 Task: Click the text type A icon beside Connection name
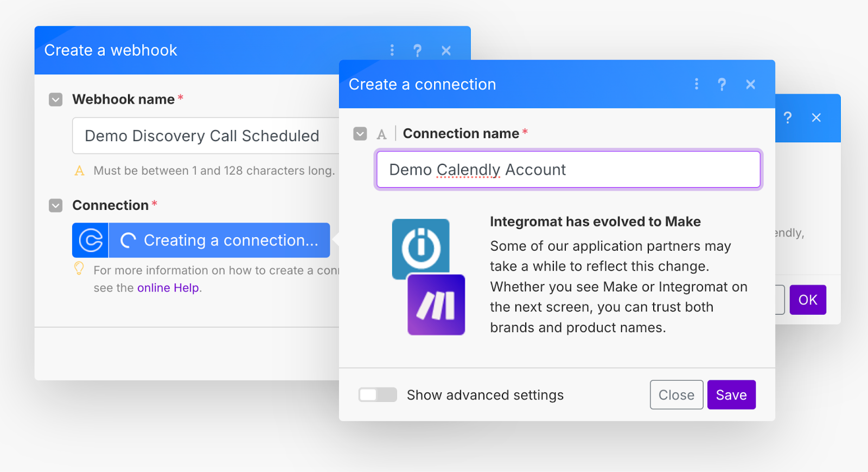point(382,134)
